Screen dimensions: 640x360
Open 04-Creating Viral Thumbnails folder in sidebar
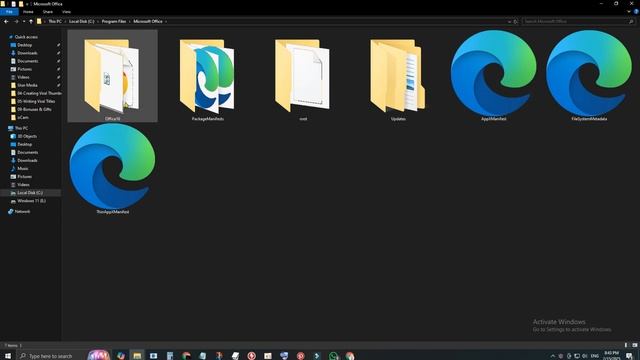39,93
